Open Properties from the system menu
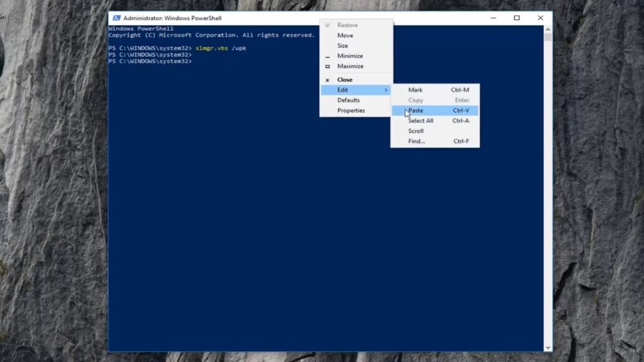The image size is (644, 362). [x=356, y=111]
